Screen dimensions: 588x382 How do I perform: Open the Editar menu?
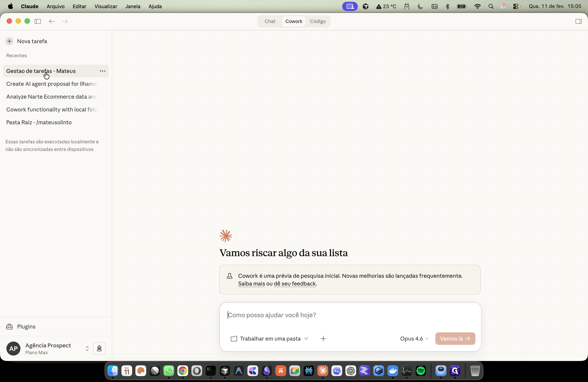pyautogui.click(x=79, y=6)
